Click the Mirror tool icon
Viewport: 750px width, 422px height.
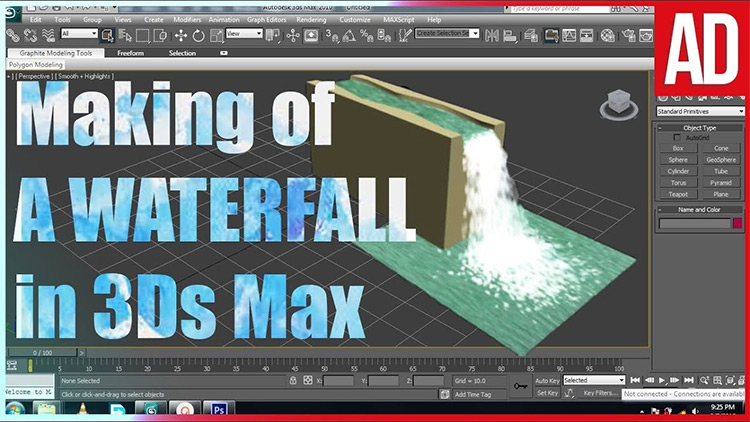(492, 35)
